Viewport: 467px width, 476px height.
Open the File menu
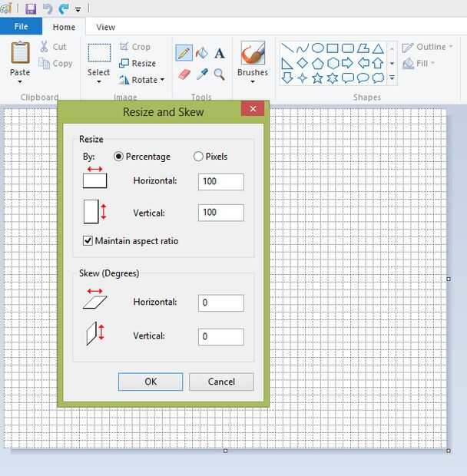click(x=21, y=26)
